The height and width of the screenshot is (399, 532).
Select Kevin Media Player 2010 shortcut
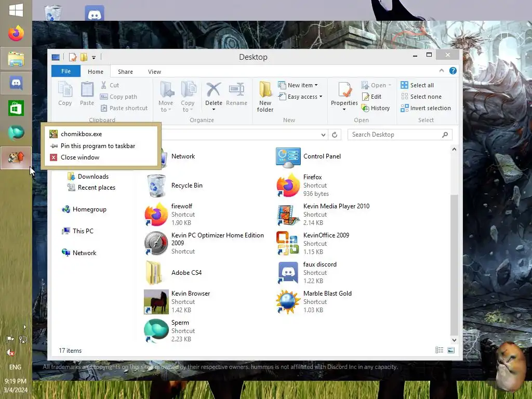tap(323, 215)
